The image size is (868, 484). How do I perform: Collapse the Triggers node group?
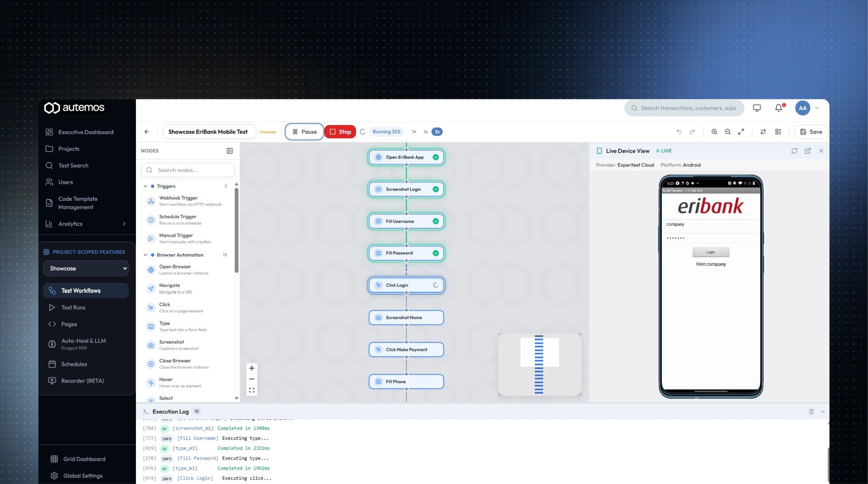coord(145,186)
